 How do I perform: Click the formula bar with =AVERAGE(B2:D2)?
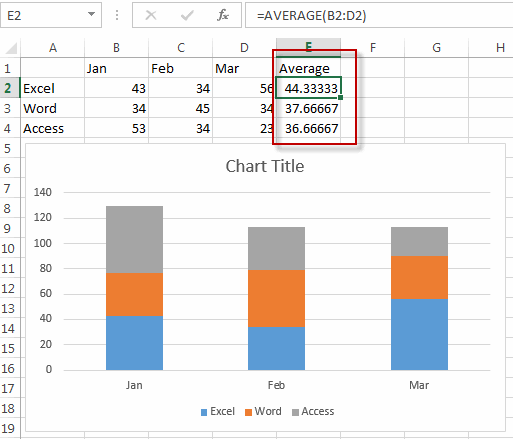379,15
